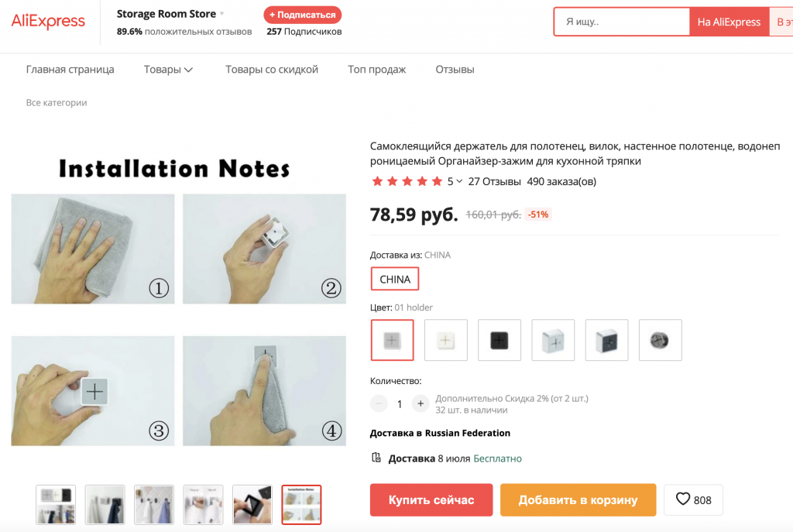793x532 pixels.
Task: Click the five red rating stars
Action: tap(407, 181)
